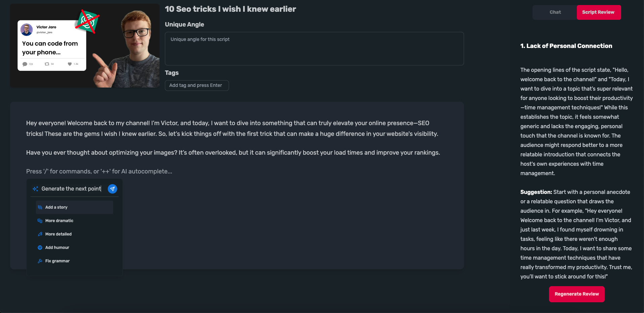Click the script title "10 Seo tricks I wish I knew earlier"
644x313 pixels.
point(230,9)
